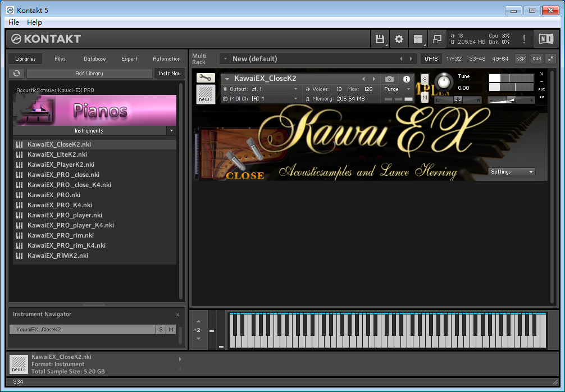
Task: Click the library list vertical scrollbar
Action: point(181,192)
